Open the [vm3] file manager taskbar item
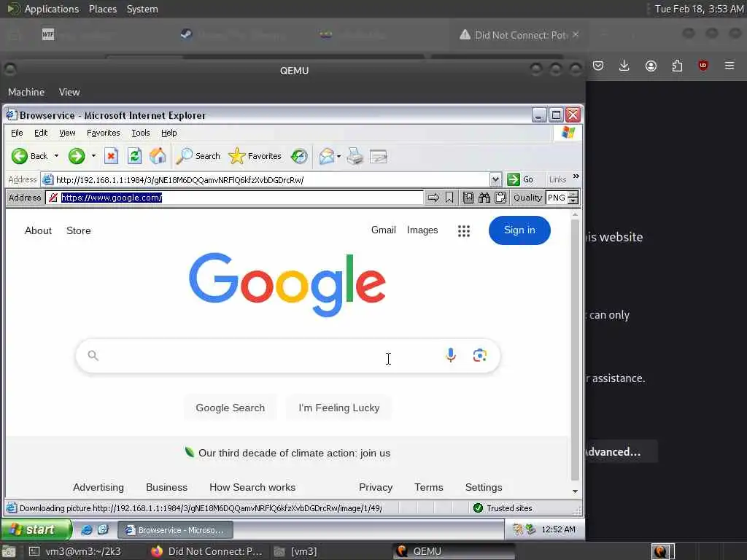The height and width of the screenshot is (560, 747). pyautogui.click(x=296, y=551)
